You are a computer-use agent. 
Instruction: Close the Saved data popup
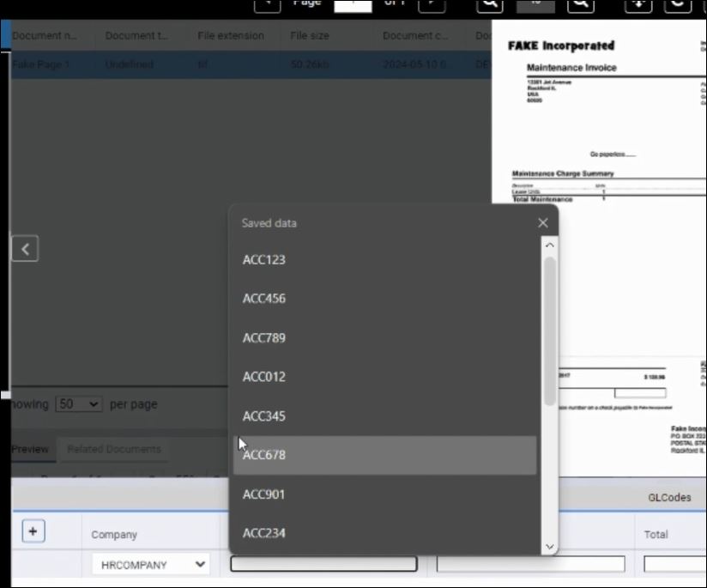[x=542, y=223]
